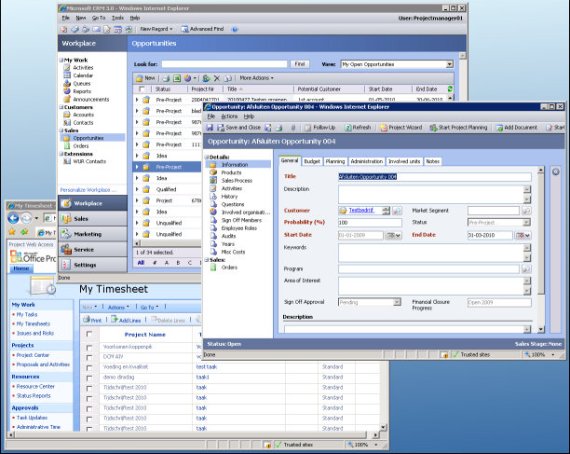This screenshot has height=454, width=570.
Task: Open Orders under Sales in Opportunity window
Action: click(x=229, y=268)
